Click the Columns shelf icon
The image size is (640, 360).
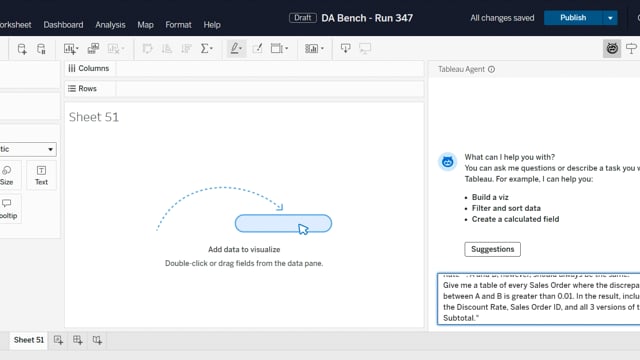[72, 69]
